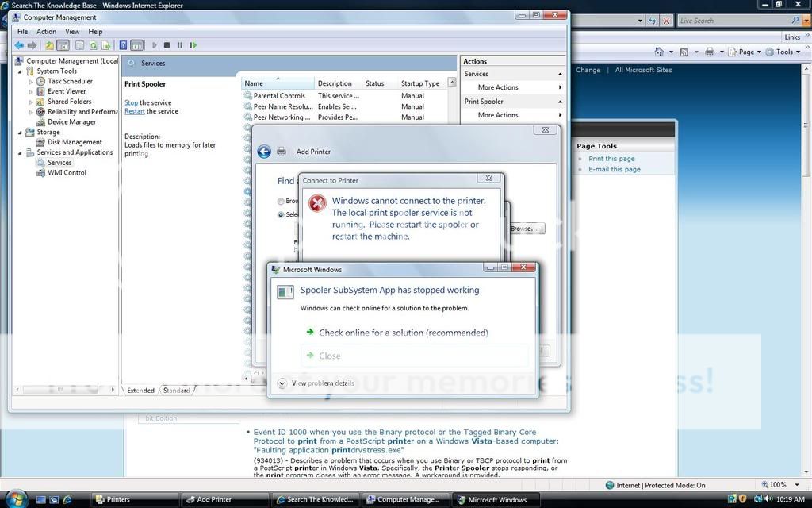Viewport: 812px width, 508px height.
Task: Expand the Event Viewer tree node
Action: point(30,90)
